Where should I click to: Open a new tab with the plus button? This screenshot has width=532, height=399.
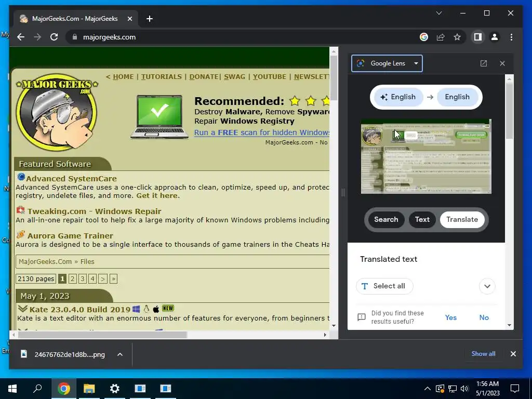tap(149, 19)
